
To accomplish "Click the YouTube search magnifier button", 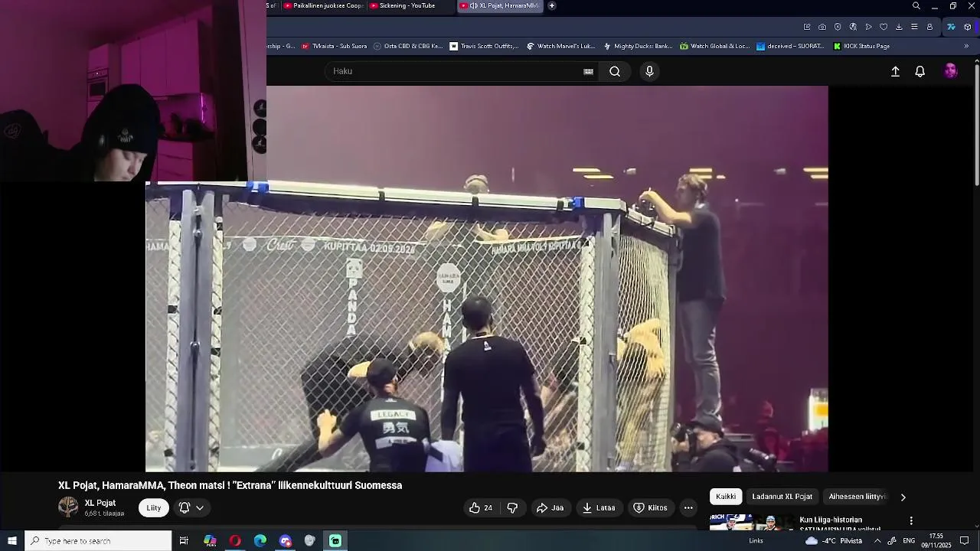I will click(615, 71).
